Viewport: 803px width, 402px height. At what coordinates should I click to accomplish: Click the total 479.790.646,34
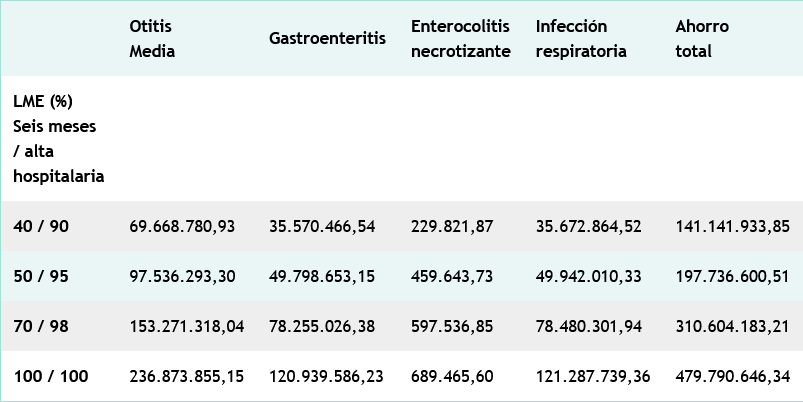[733, 376]
